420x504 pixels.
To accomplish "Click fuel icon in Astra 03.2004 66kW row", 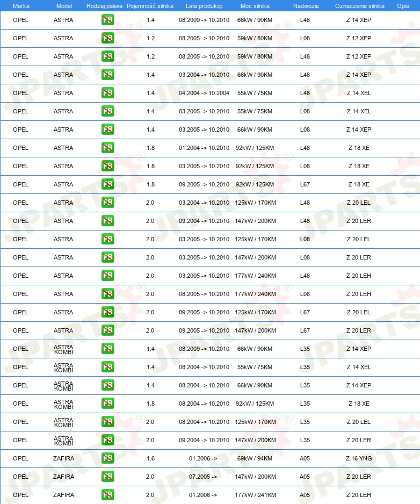I will click(107, 75).
